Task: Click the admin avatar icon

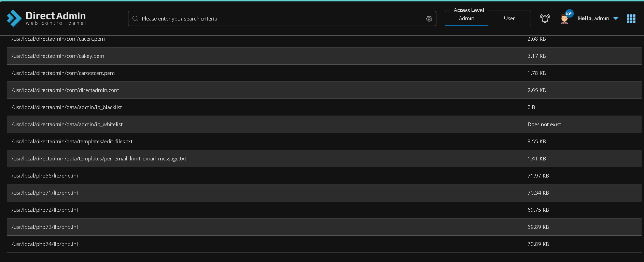Action: click(564, 18)
